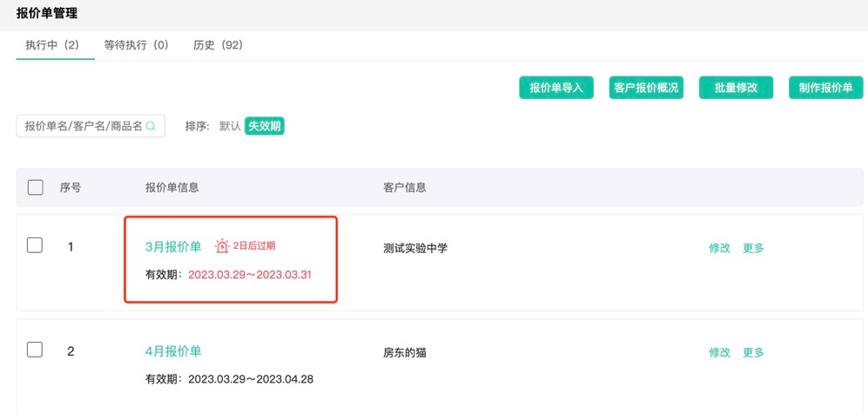Toggle the select-all header checkbox
The height and width of the screenshot is (414, 868).
click(36, 187)
